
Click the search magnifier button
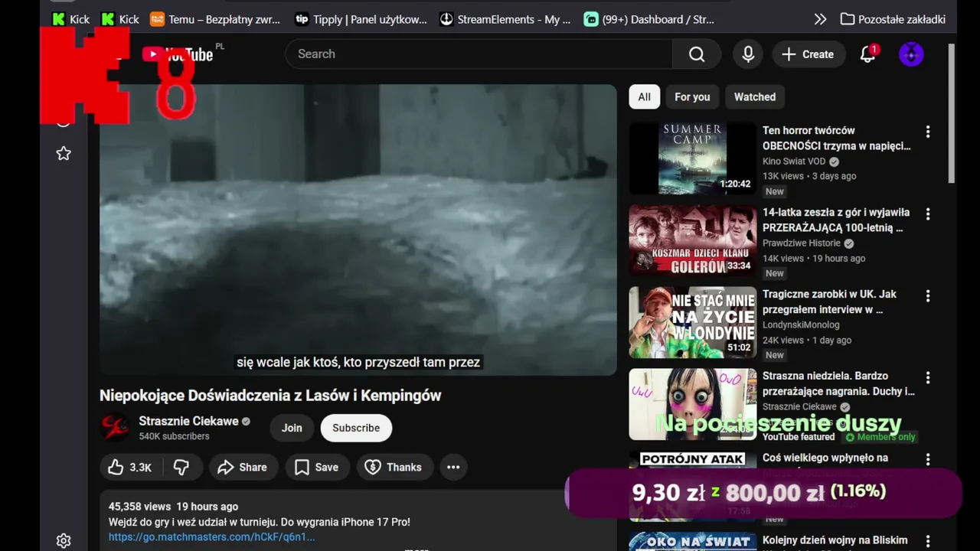697,54
